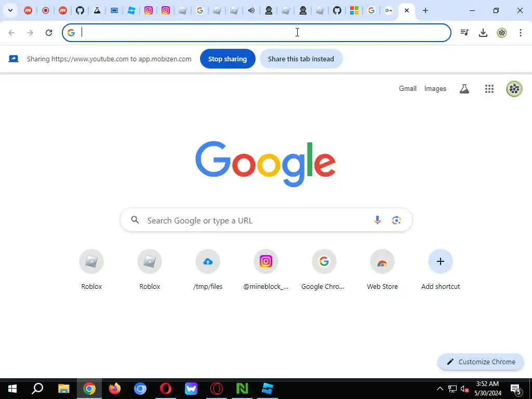532x399 pixels.
Task: Open Opera (solid red) from taskbar
Action: 166,389
